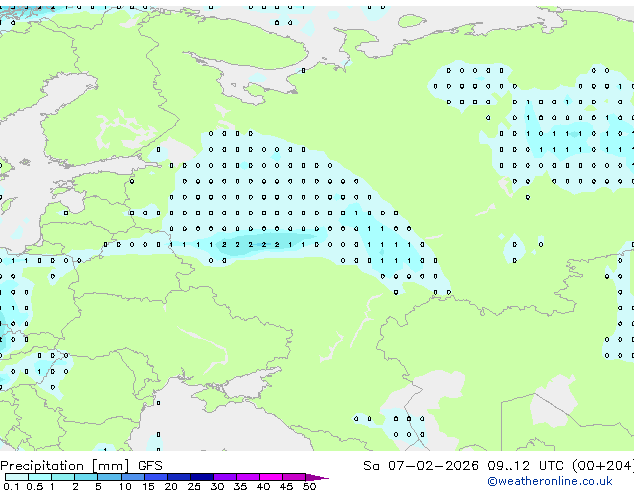Viewport: 634px width, 490px height.
Task: Click the 5–10 mm legend color swatch
Action: click(x=109, y=477)
